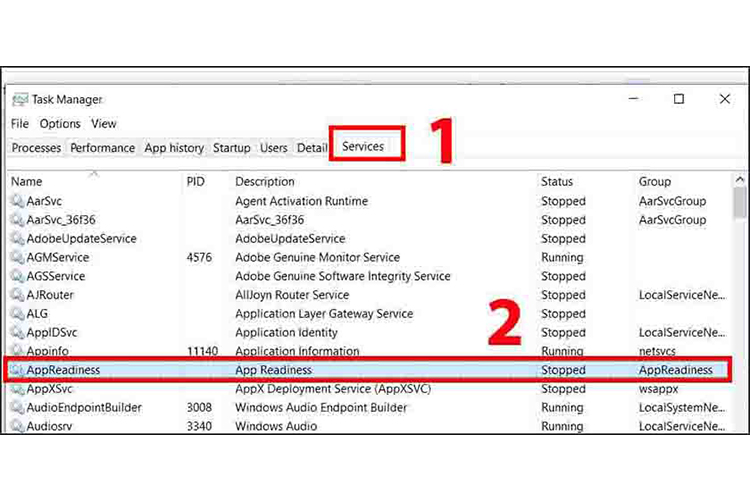750x500 pixels.
Task: Click the AllJoyn Router Service description
Action: (292, 295)
